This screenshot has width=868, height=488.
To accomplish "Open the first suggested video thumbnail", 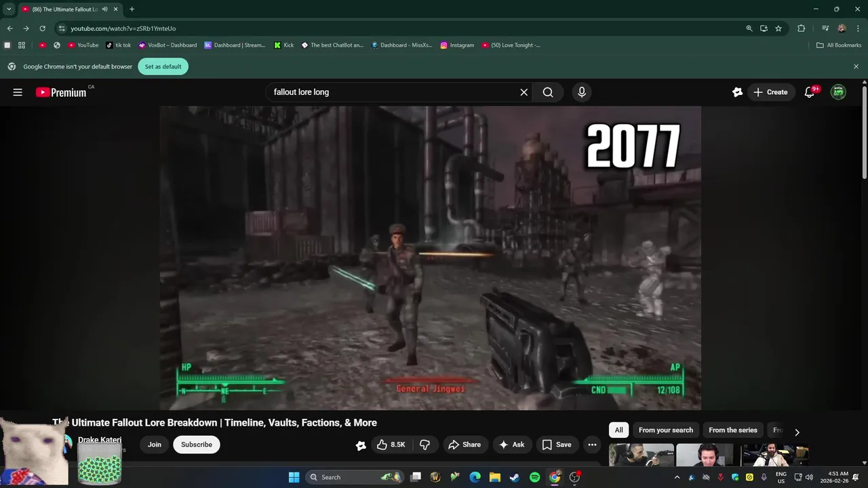I will pos(642,455).
